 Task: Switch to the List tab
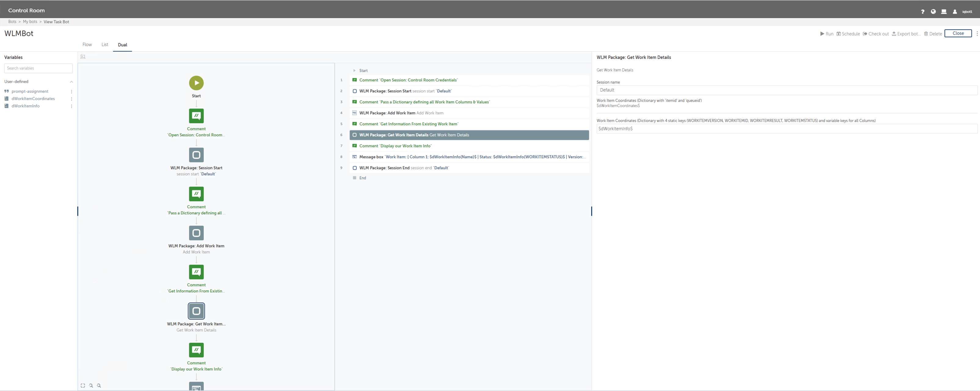[105, 45]
